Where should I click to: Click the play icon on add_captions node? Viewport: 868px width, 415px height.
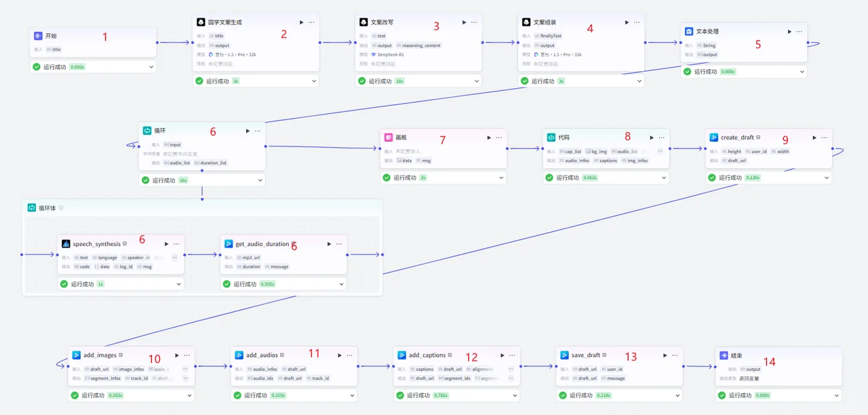502,355
